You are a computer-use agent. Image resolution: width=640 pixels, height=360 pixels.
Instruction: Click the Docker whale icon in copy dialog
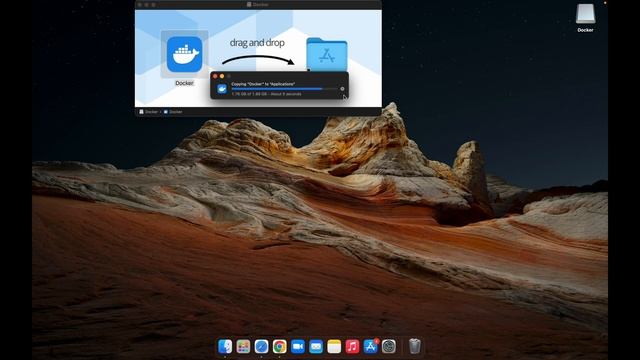point(222,89)
